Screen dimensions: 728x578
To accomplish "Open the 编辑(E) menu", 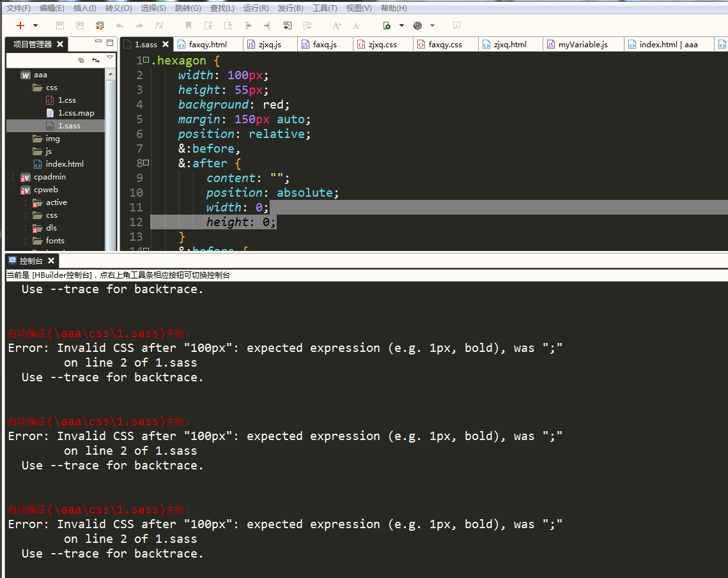I will (52, 8).
